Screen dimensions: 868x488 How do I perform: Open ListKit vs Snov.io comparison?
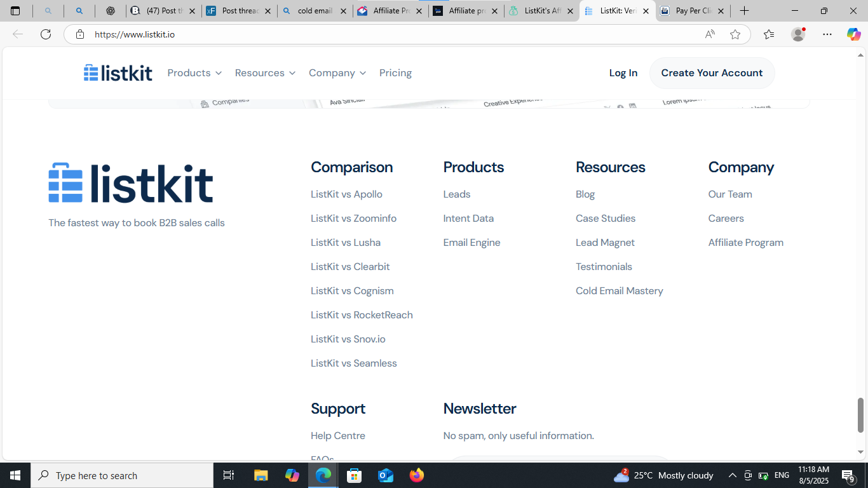[348, 339]
